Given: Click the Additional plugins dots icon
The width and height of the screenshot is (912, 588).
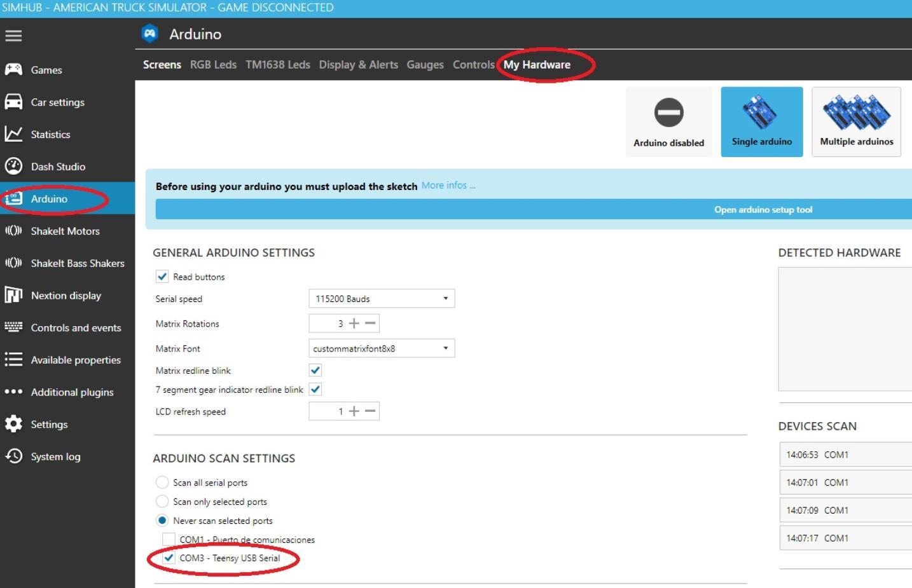Looking at the screenshot, I should 13,392.
